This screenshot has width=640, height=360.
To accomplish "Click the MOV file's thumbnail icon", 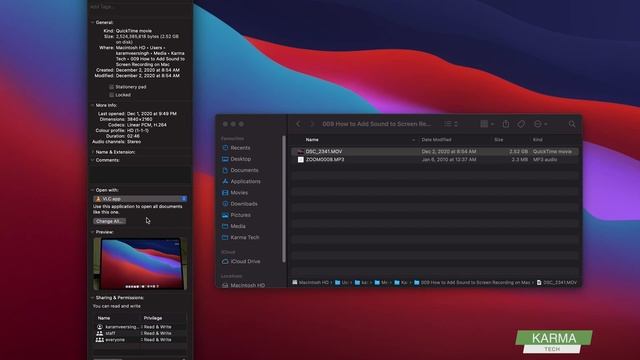I will coord(300,151).
